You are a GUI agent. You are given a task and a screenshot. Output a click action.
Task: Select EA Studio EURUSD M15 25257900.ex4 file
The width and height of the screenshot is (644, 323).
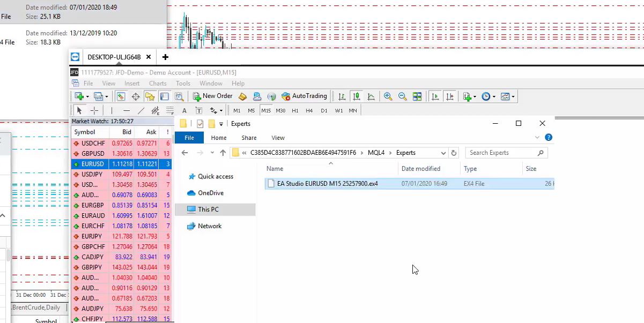point(327,184)
